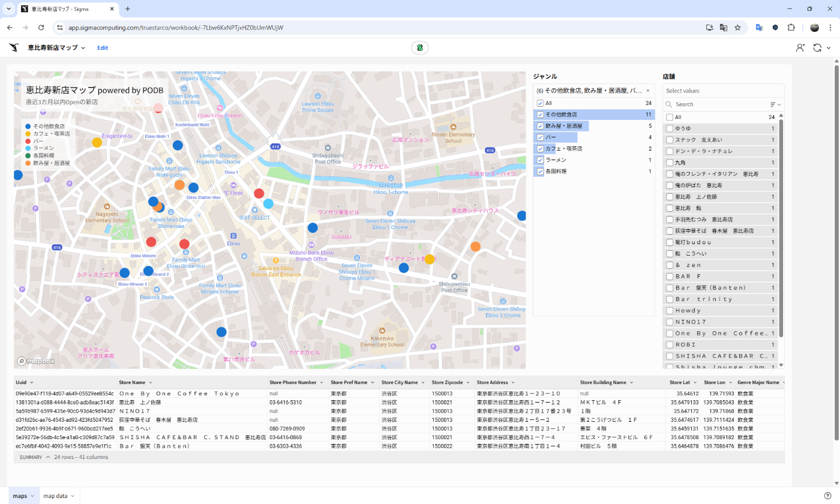Click the バー legend red dot

(x=28, y=141)
